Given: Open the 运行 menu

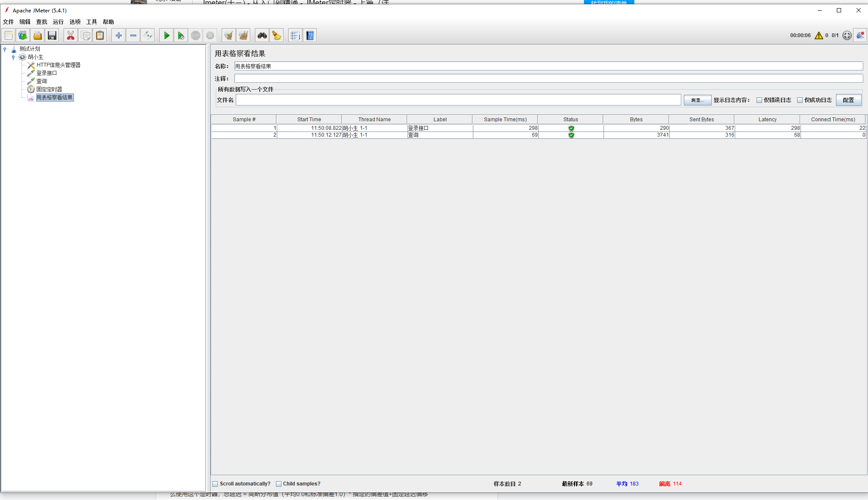Looking at the screenshot, I should point(58,22).
